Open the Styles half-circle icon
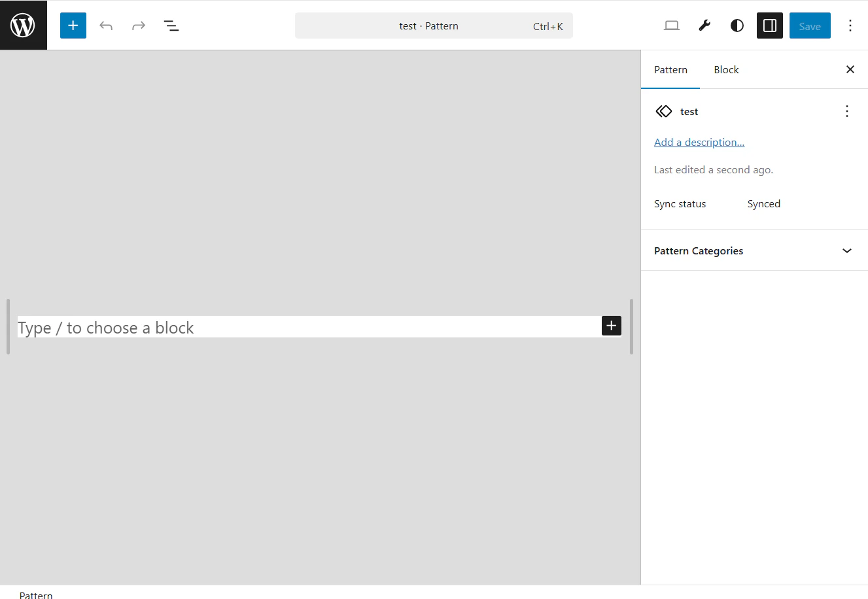Image resolution: width=868 pixels, height=599 pixels. tap(737, 26)
